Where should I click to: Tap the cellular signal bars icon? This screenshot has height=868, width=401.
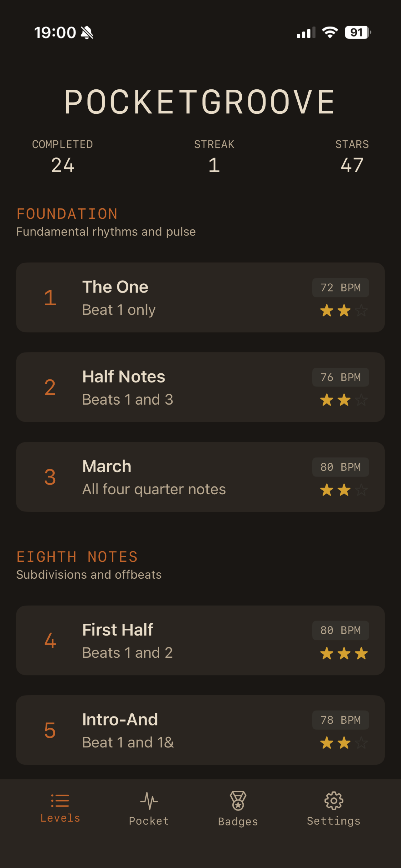coord(306,33)
